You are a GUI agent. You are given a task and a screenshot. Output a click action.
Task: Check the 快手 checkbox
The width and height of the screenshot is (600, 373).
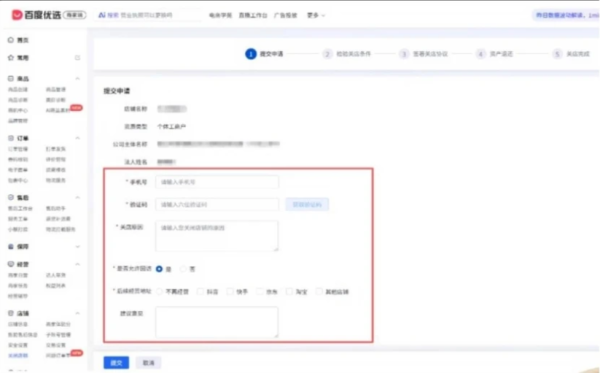click(x=230, y=292)
